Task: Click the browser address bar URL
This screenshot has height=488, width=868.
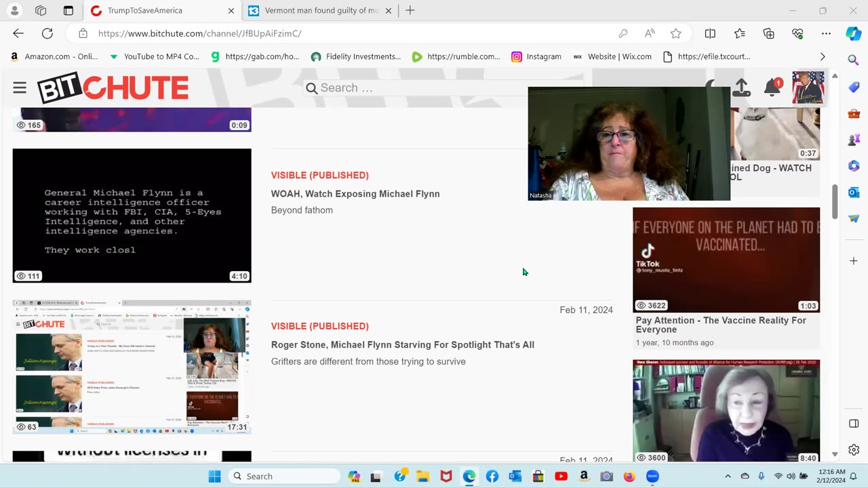Action: coord(199,33)
